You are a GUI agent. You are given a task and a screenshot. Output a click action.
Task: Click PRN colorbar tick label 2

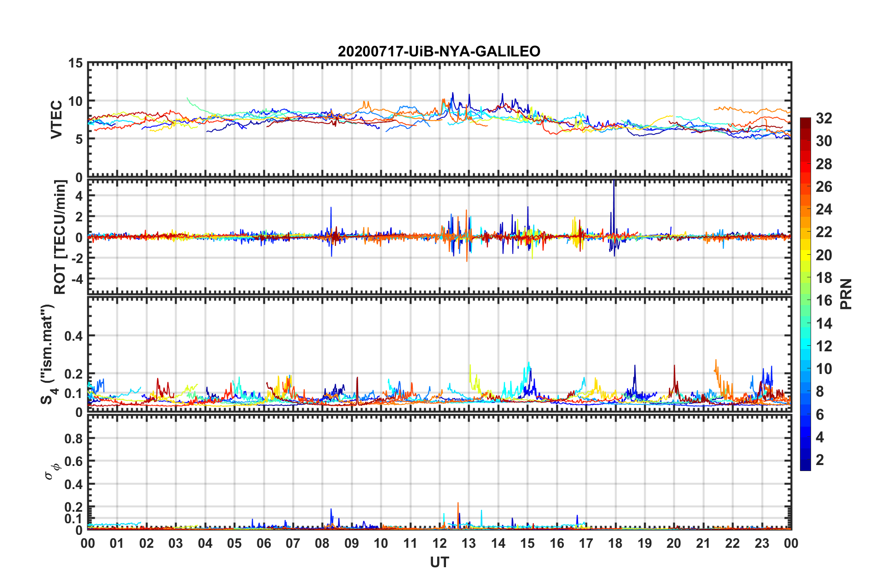pos(820,460)
